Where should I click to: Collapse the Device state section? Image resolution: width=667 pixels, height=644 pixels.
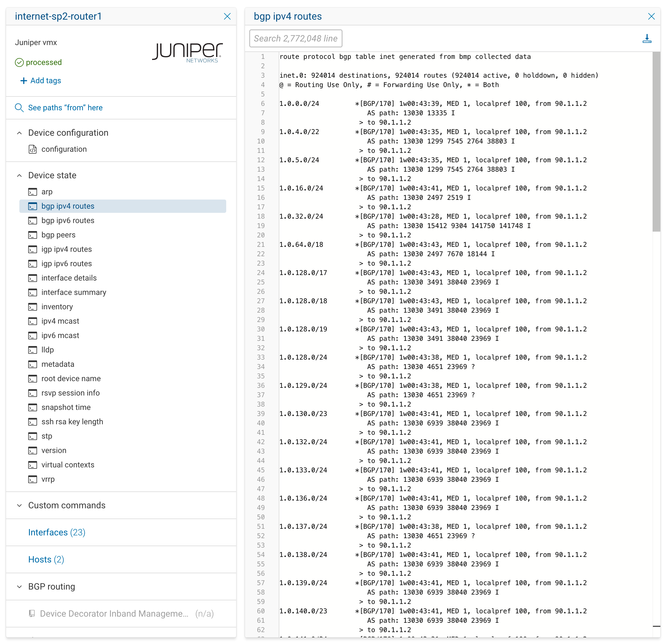coord(19,175)
